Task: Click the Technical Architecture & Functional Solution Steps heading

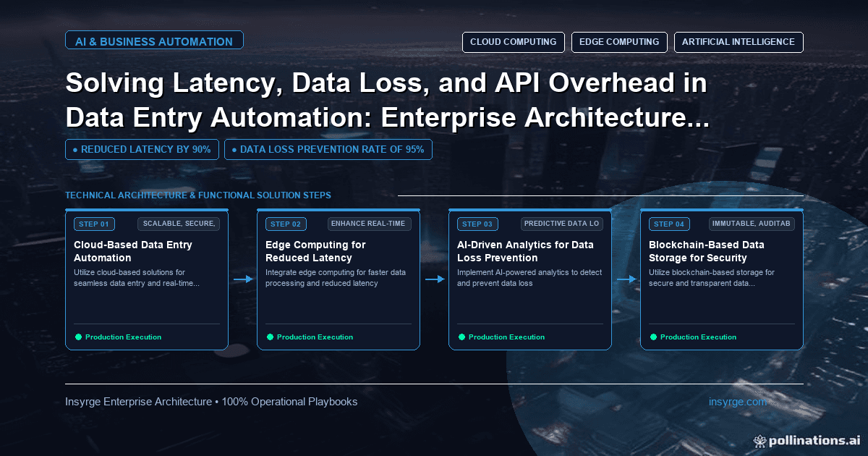Action: (x=198, y=195)
